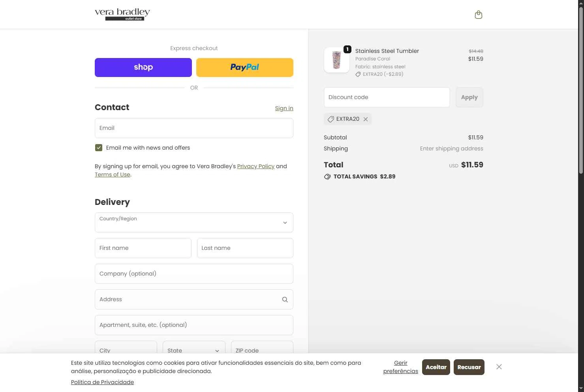Dismiss the cookie banner with the X

point(499,367)
